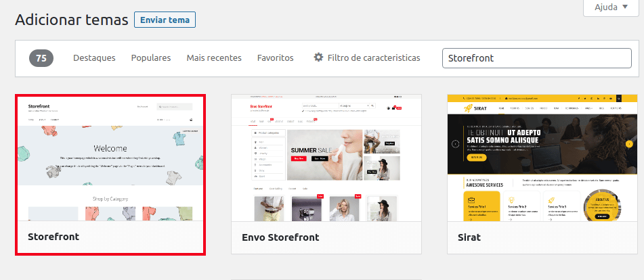Open the Filtro de características link
The image size is (644, 280).
[367, 57]
